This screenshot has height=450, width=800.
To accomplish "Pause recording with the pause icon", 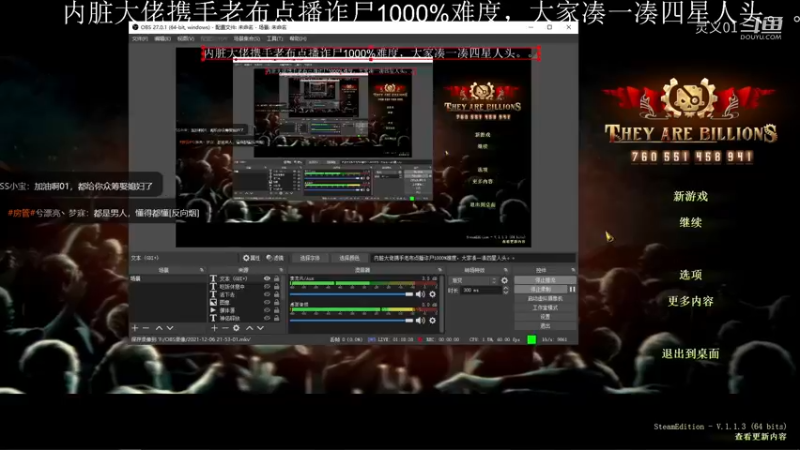I will [572, 289].
